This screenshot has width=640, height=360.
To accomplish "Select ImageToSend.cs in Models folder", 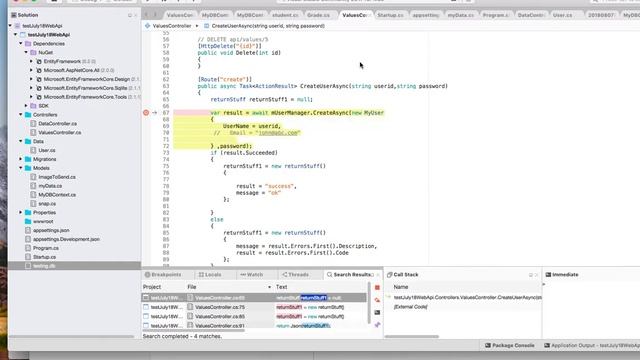I will coord(57,177).
